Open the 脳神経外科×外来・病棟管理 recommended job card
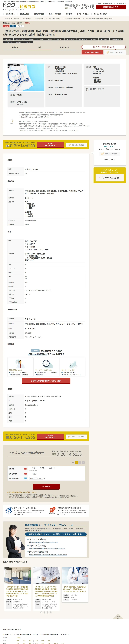 pyautogui.click(x=18, y=589)
